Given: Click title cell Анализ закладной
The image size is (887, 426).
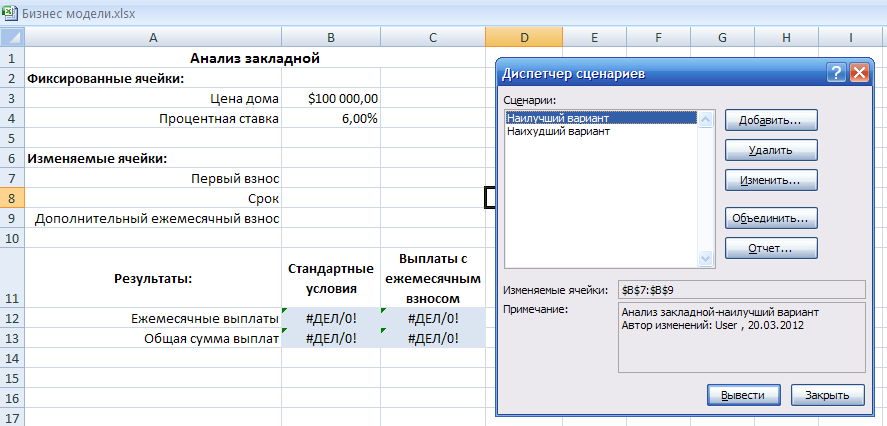Looking at the screenshot, I should point(255,58).
